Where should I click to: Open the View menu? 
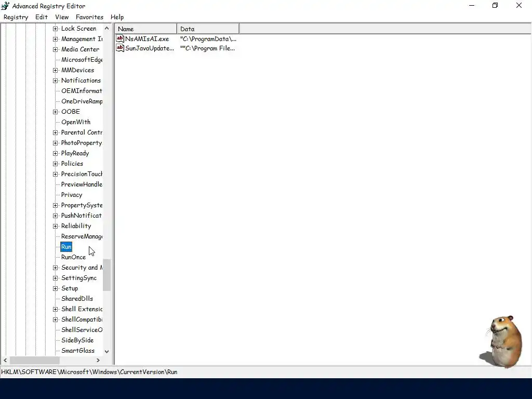(62, 17)
